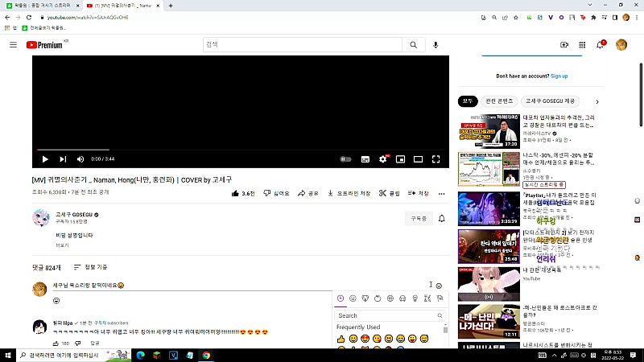Enable miniplayer mode icon
Screen dimensions: 644x362
400,159
